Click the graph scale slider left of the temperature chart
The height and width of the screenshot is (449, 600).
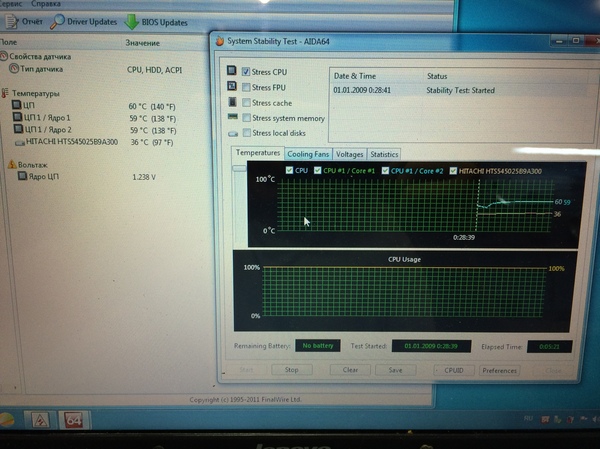pos(239,169)
